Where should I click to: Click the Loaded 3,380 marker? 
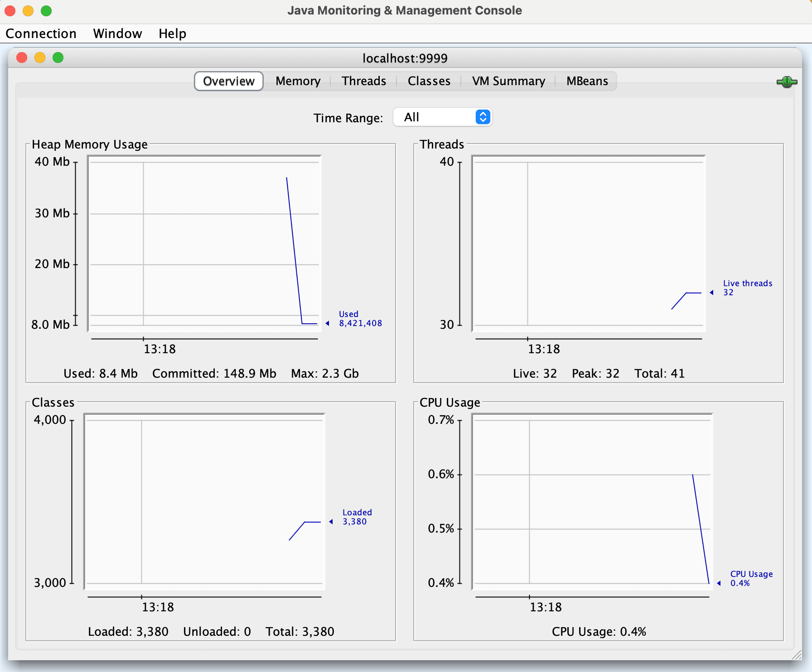coord(357,517)
